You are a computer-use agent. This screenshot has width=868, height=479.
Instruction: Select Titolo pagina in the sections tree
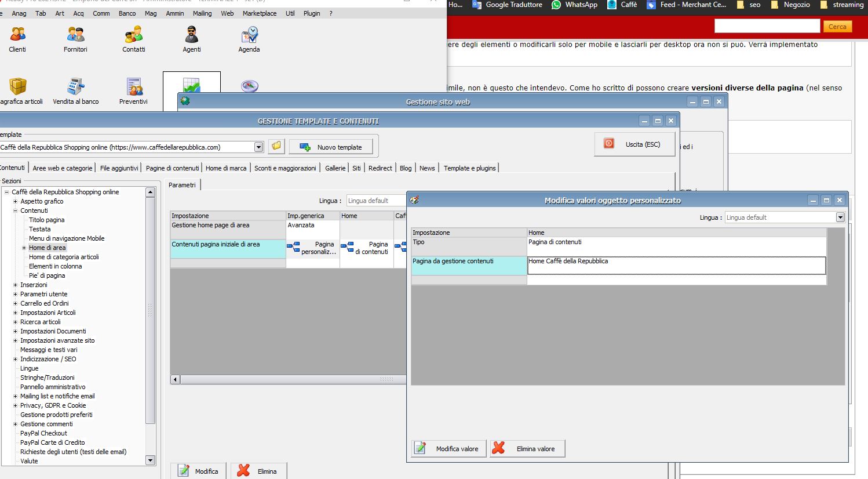pyautogui.click(x=47, y=220)
